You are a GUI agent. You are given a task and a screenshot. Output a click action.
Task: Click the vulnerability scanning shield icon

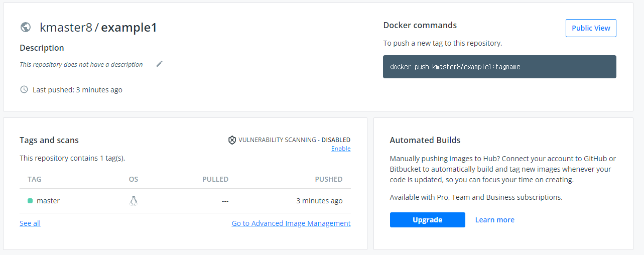[232, 140]
